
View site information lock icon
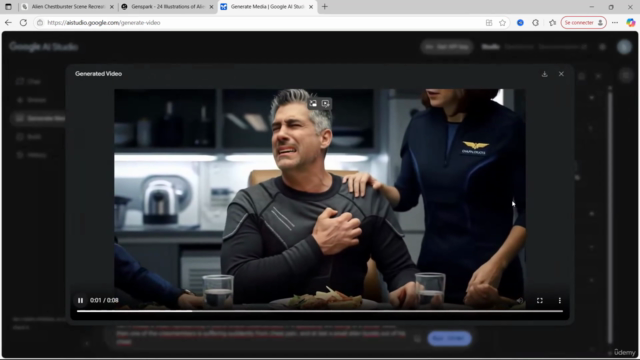(40, 22)
